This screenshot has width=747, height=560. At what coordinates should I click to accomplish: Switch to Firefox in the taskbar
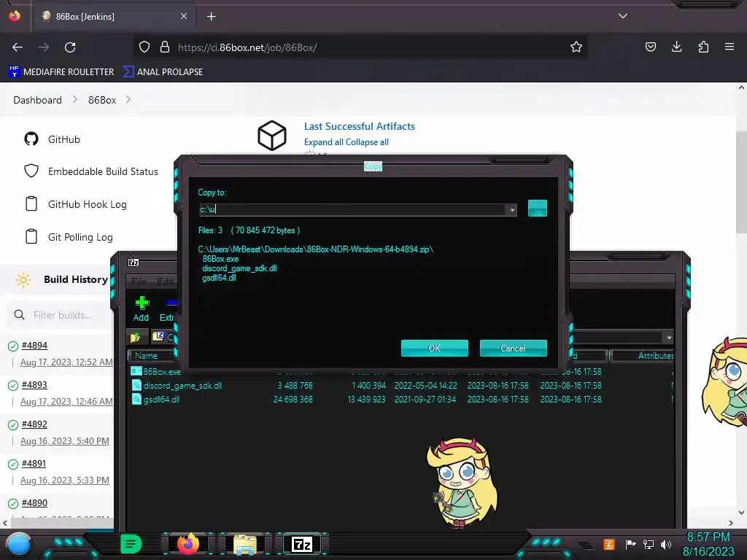(x=187, y=544)
